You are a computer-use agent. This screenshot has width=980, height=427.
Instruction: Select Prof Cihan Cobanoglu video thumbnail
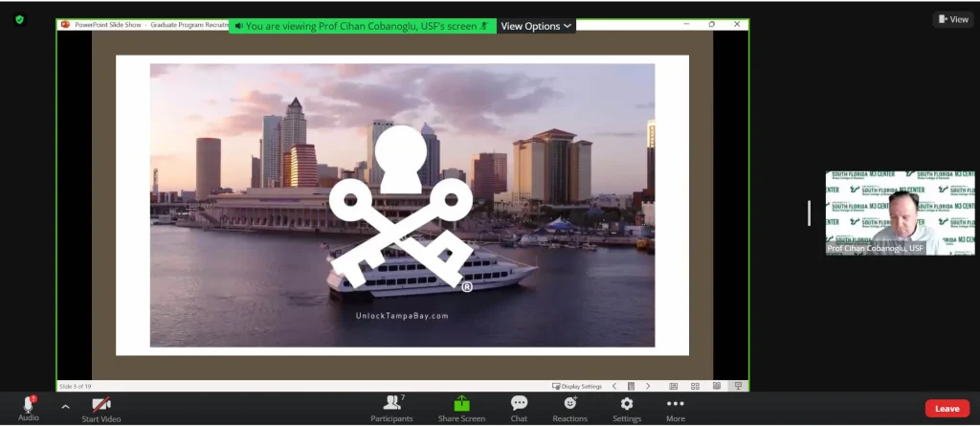pos(900,213)
